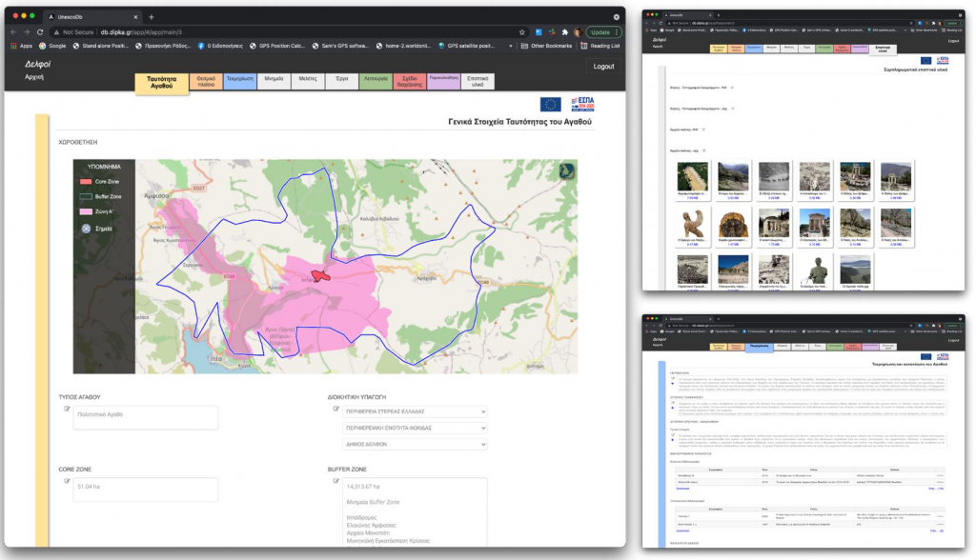Open the Έργα tab in the main window
This screenshot has width=976, height=560.
pos(342,82)
